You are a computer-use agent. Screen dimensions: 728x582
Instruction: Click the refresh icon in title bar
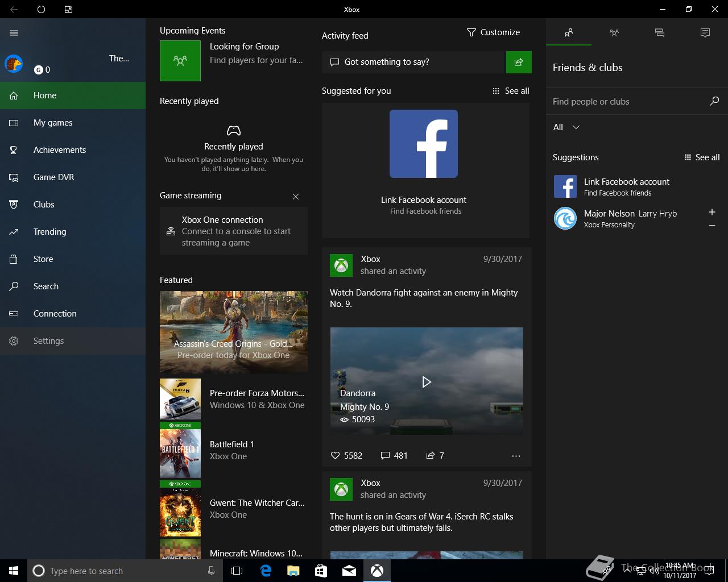click(41, 9)
